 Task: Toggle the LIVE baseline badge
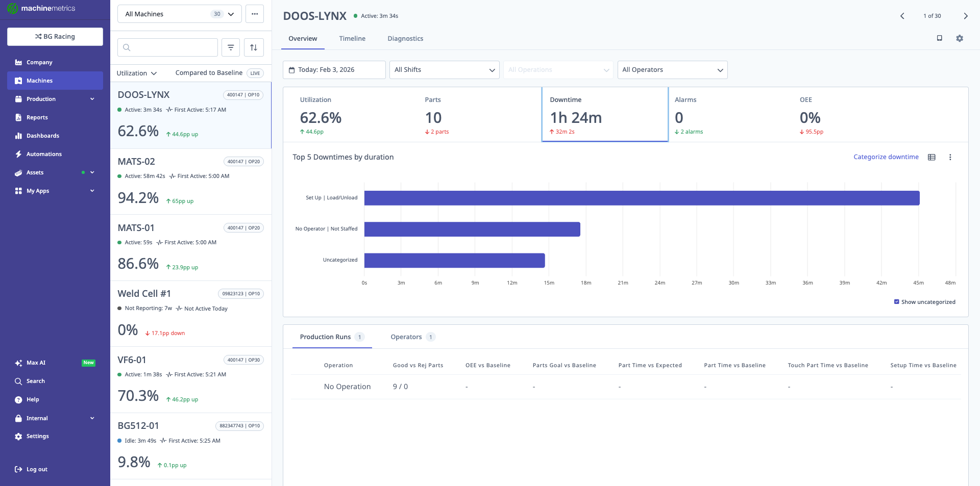click(255, 73)
